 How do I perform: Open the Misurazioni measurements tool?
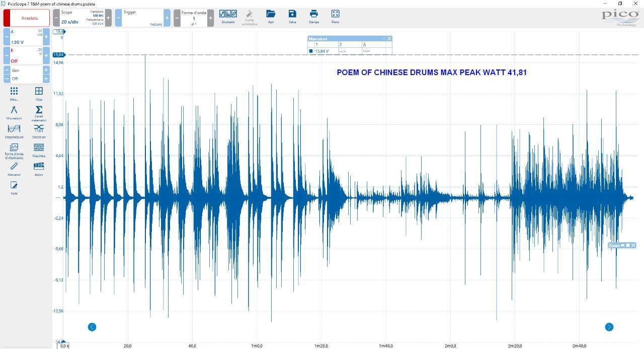pyautogui.click(x=14, y=112)
